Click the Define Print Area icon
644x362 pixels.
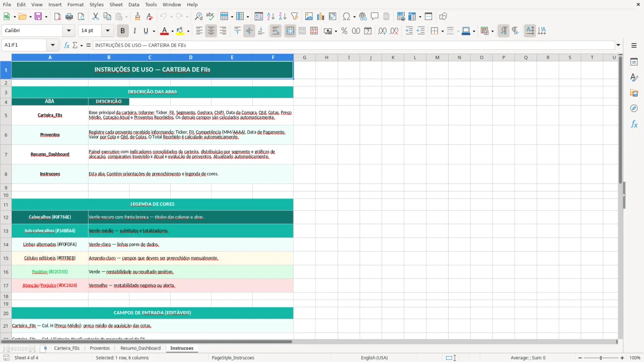[401, 17]
